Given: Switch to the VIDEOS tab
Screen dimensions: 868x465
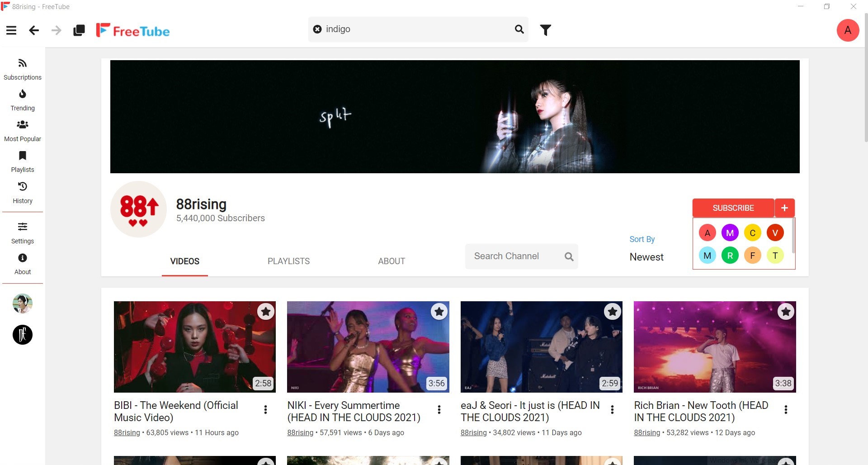Looking at the screenshot, I should 185,261.
